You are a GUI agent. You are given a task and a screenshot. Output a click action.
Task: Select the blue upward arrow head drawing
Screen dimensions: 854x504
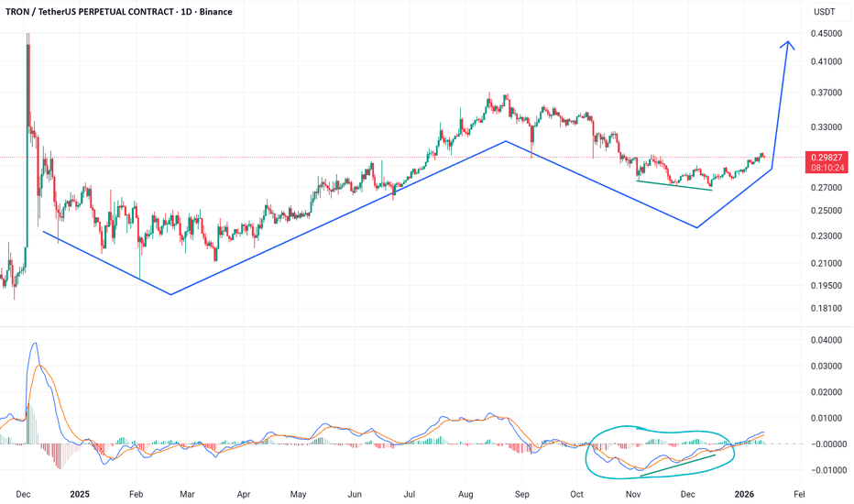coord(786,44)
